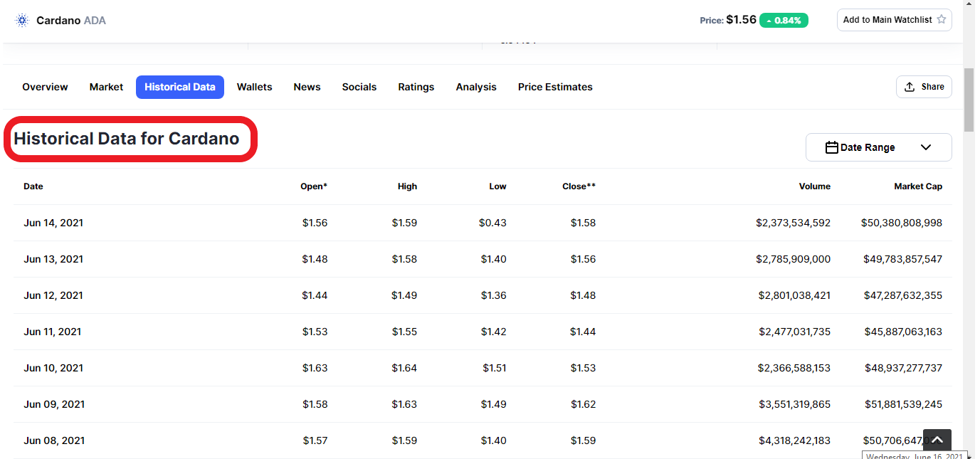Click the Volume column header

815,186
